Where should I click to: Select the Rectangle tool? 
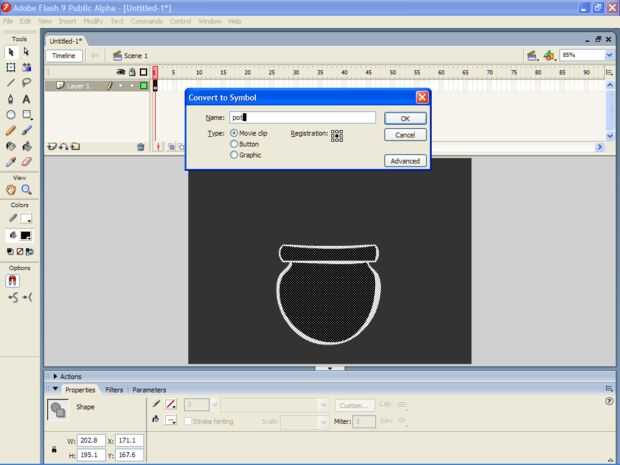(27, 115)
